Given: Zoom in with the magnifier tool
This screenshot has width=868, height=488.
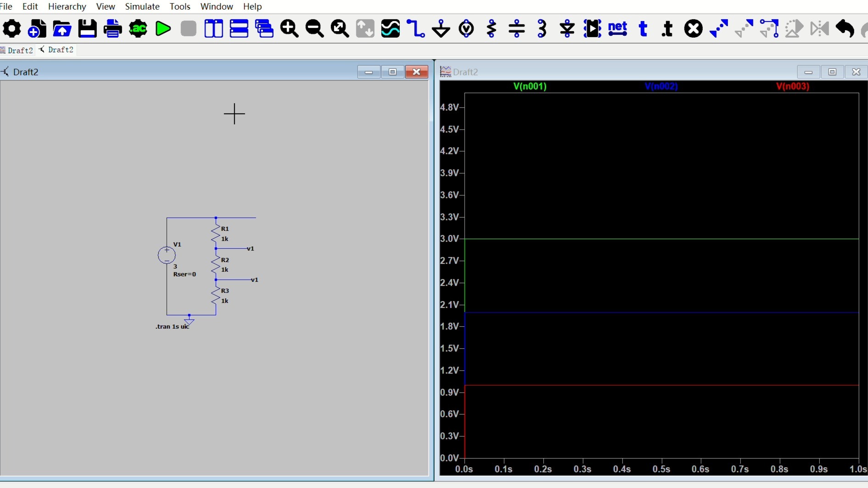Looking at the screenshot, I should pos(290,28).
